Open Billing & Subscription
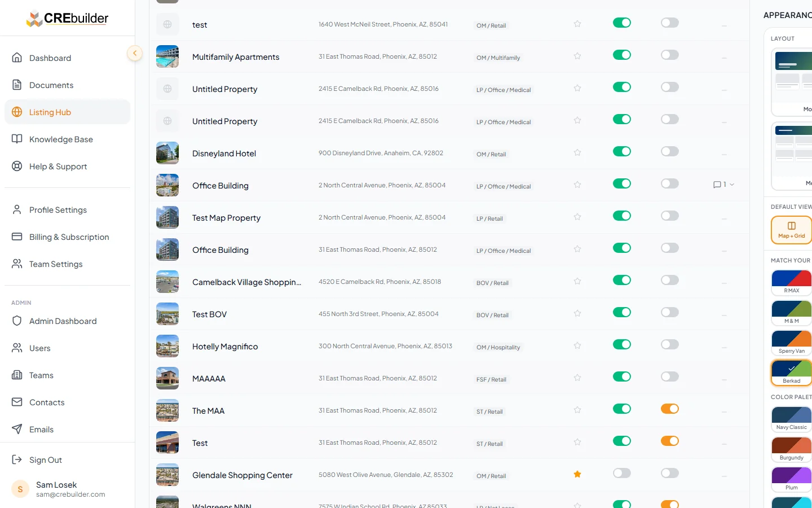The width and height of the screenshot is (812, 508). [x=69, y=237]
